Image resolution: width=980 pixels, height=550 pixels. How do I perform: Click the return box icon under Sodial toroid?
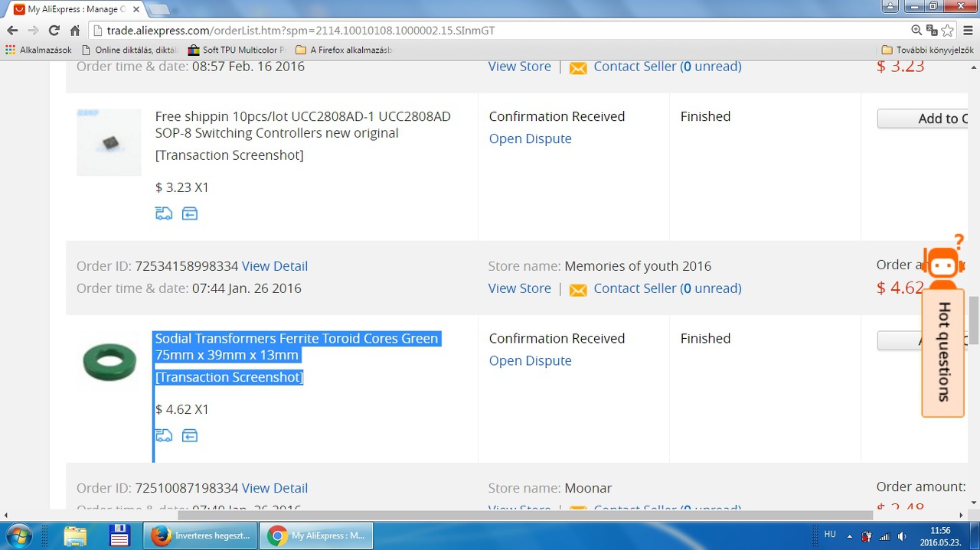point(190,435)
